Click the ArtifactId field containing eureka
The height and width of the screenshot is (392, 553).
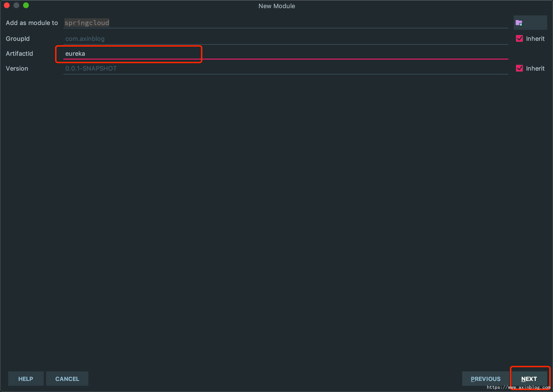pyautogui.click(x=286, y=54)
